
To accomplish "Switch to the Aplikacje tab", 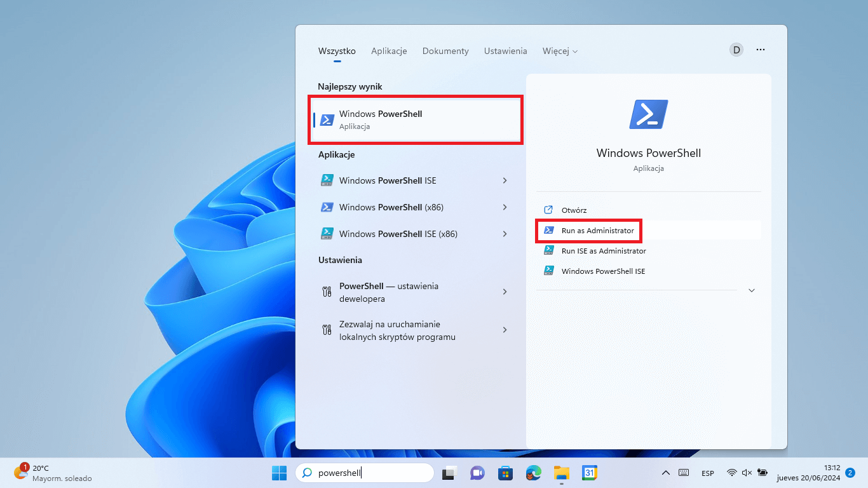I will pyautogui.click(x=389, y=51).
